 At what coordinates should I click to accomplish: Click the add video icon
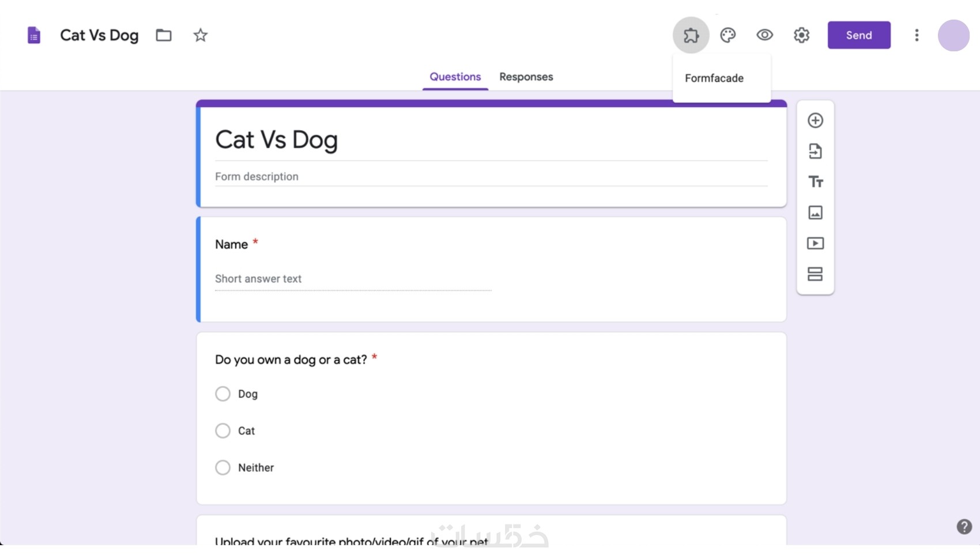click(815, 243)
